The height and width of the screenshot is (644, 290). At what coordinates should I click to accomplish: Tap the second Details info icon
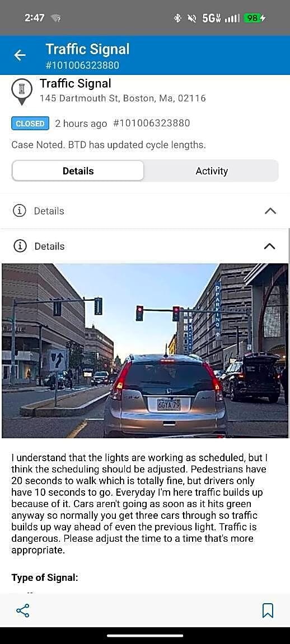20,246
